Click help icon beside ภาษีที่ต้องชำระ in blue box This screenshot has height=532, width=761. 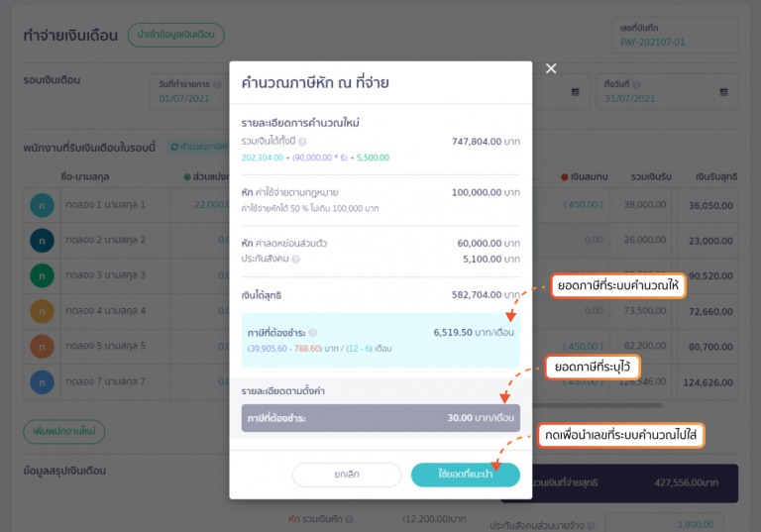click(312, 333)
